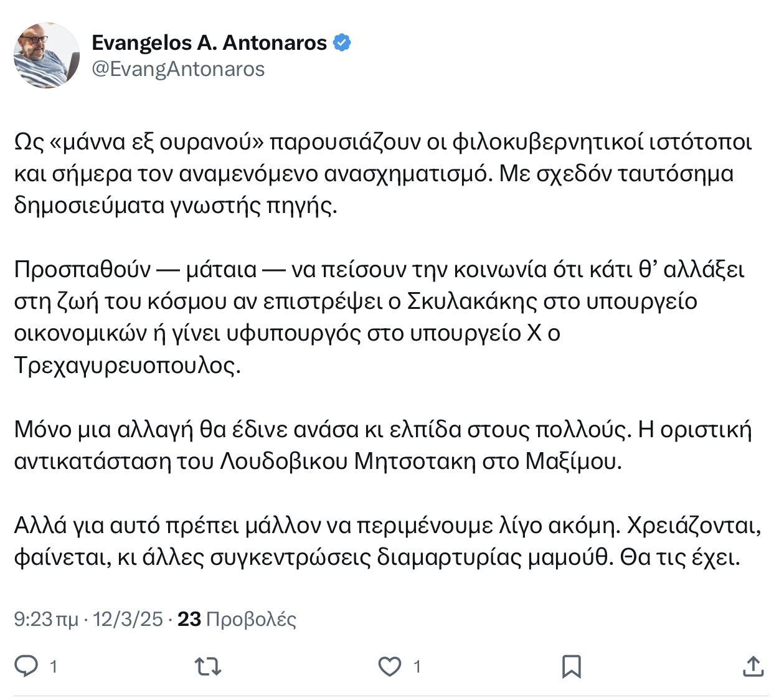The width and height of the screenshot is (774, 700).
Task: Repost the tweet with the retweet icon
Action: pos(208,666)
